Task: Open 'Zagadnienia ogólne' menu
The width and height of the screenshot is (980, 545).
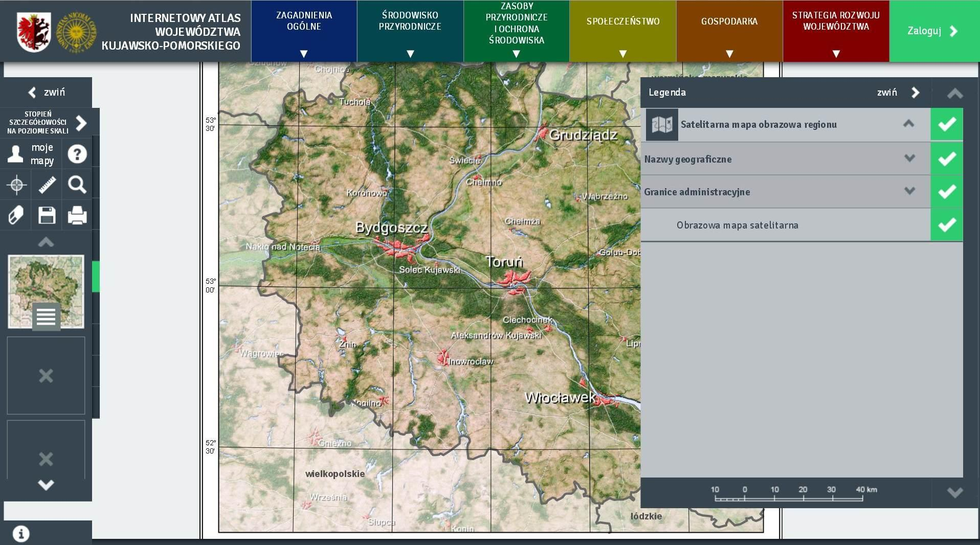Action: click(x=304, y=31)
